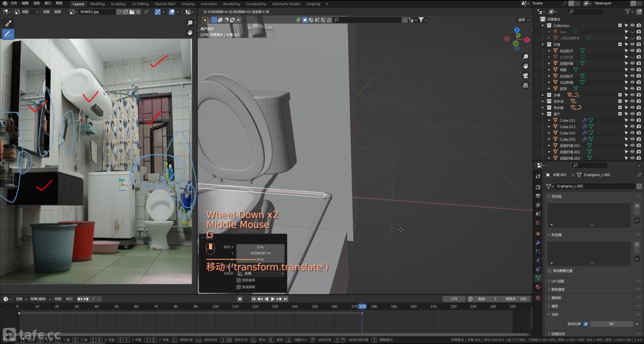Screen dimensions: 644x344
Task: Open the 选项 options dropdown in viewport
Action: click(524, 20)
